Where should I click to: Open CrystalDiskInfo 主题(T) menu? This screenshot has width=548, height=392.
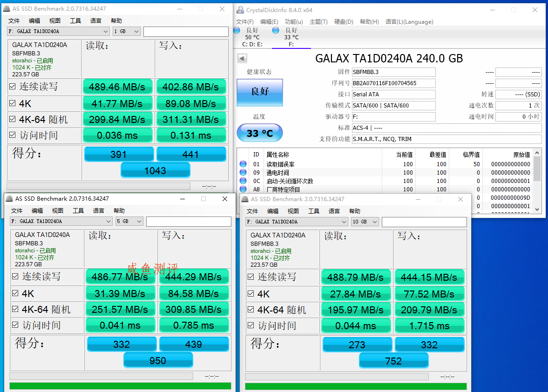click(x=319, y=22)
